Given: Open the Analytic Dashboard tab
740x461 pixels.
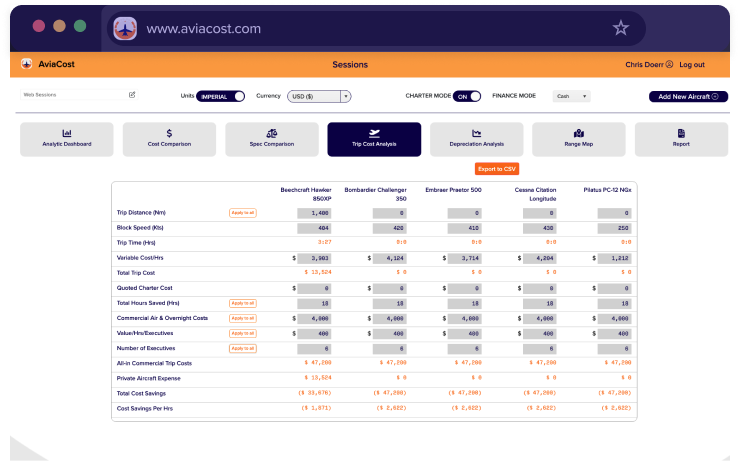Looking at the screenshot, I should [67, 139].
